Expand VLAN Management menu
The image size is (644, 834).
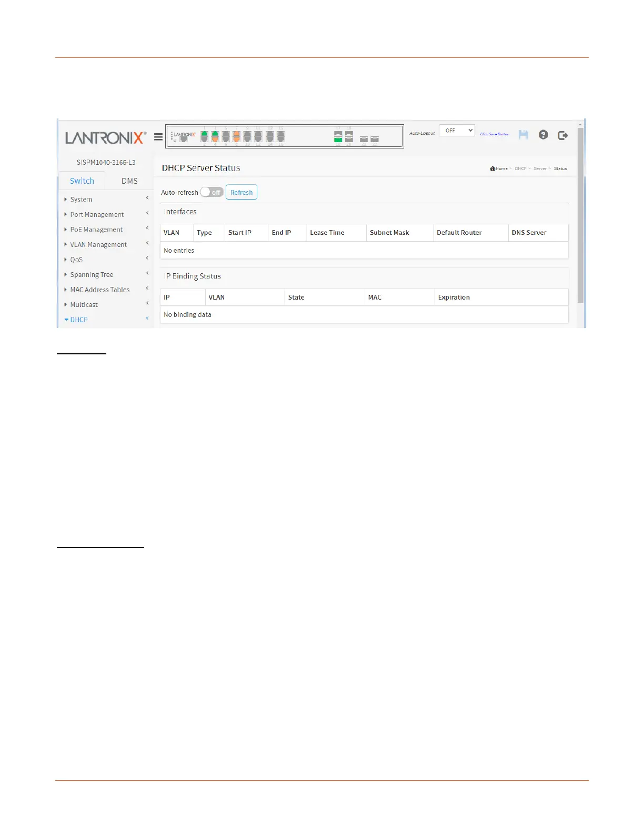pos(106,244)
